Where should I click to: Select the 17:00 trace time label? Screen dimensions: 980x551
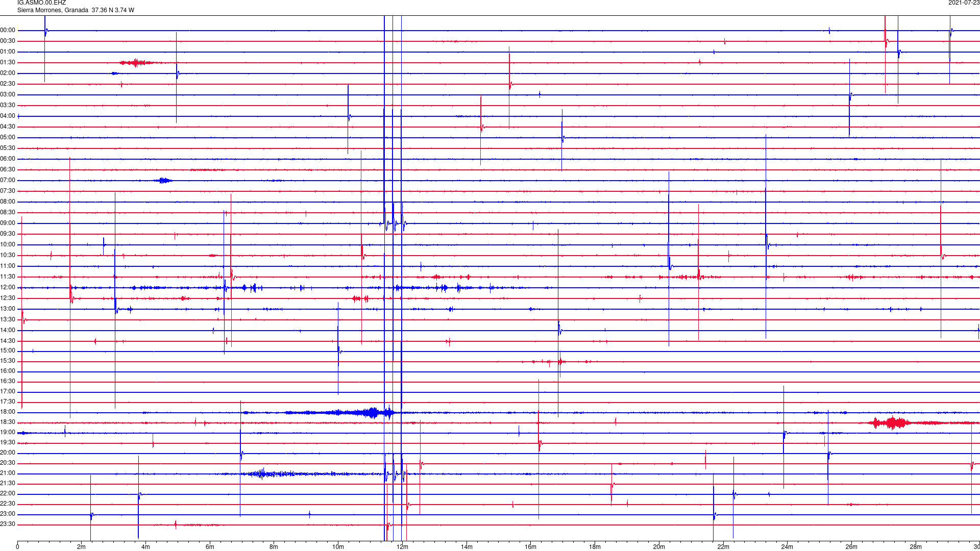[8, 392]
